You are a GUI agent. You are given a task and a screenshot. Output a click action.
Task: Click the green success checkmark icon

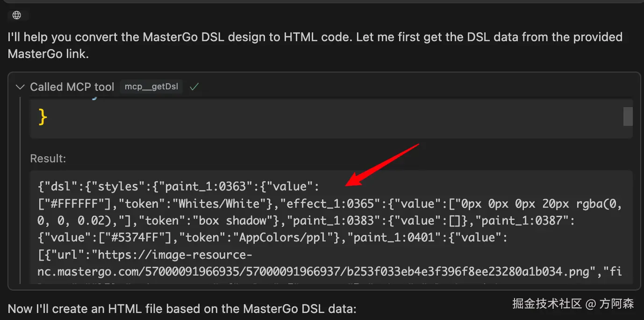point(194,87)
